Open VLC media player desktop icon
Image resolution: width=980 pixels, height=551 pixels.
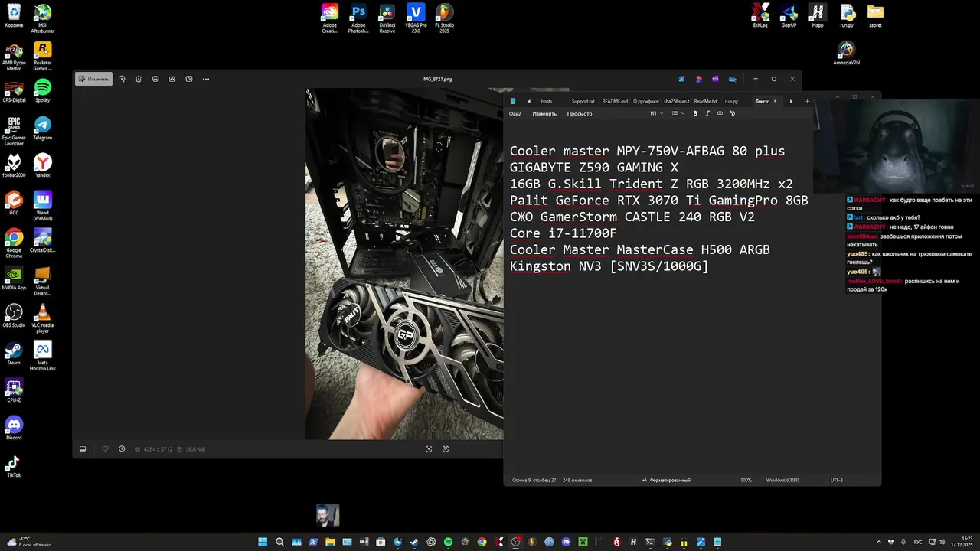(x=43, y=318)
